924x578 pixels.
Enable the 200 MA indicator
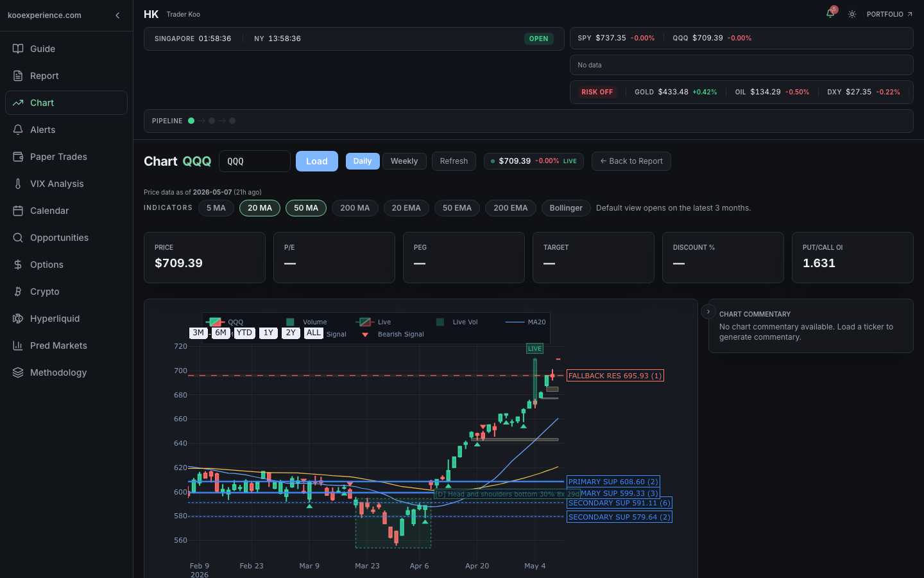pyautogui.click(x=355, y=208)
